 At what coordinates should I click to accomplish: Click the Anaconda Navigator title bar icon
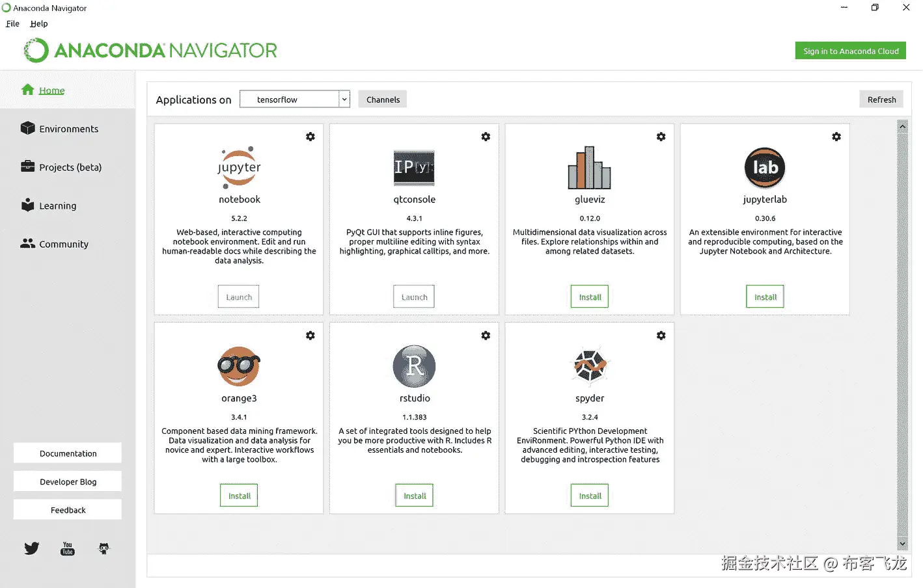pyautogui.click(x=7, y=8)
